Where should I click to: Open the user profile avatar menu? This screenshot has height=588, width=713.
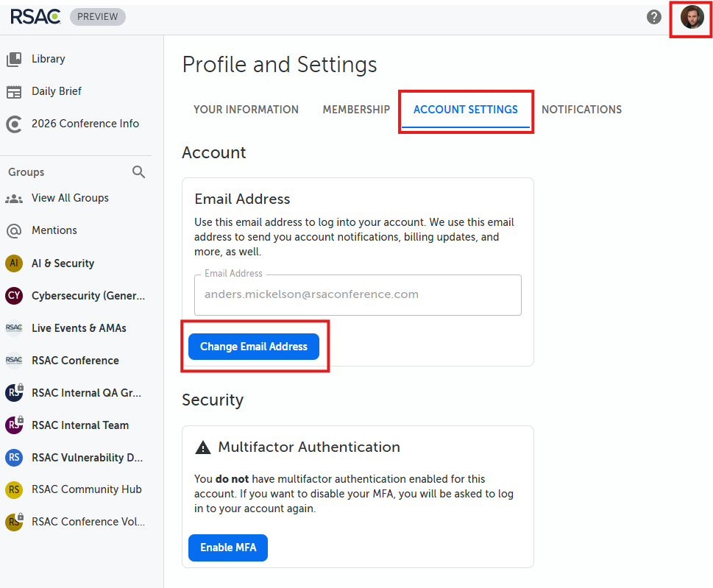pos(692,17)
